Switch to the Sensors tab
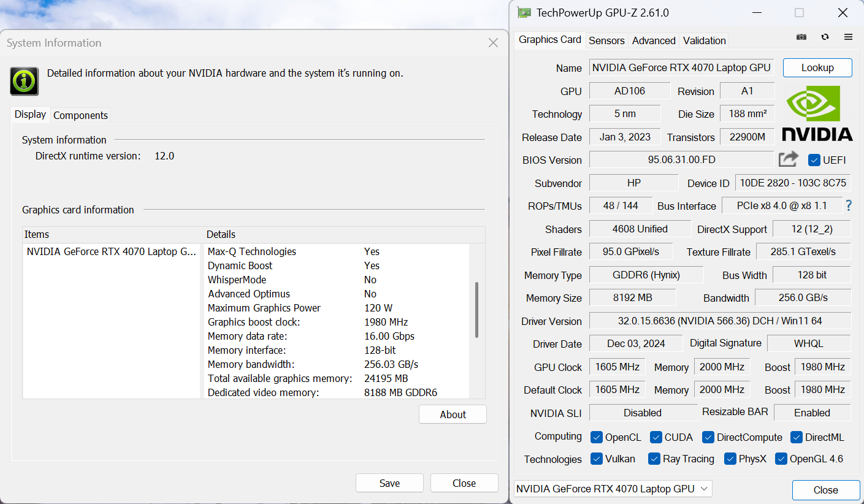The image size is (864, 504). pos(606,40)
